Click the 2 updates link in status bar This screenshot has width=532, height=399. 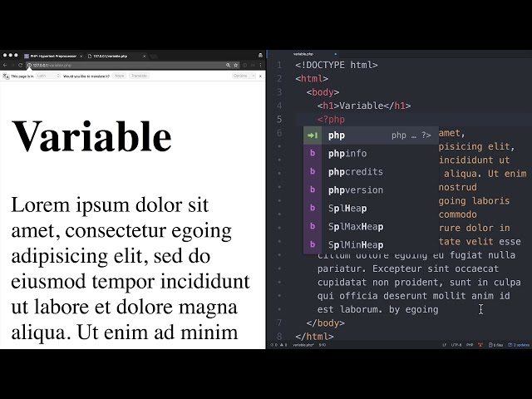pos(519,345)
